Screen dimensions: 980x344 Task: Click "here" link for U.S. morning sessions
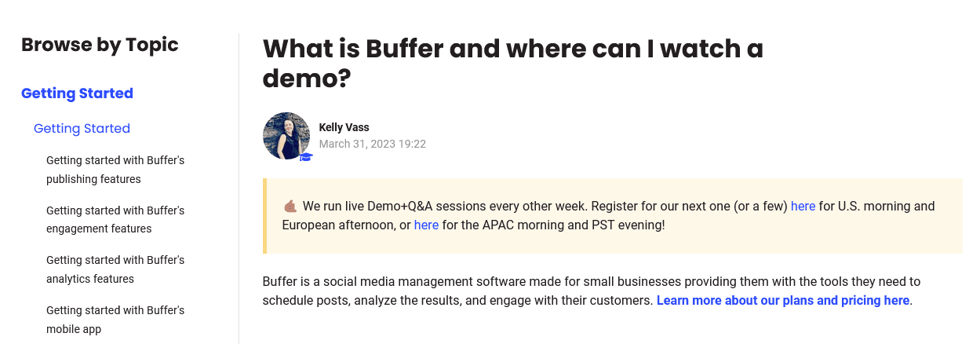point(803,207)
